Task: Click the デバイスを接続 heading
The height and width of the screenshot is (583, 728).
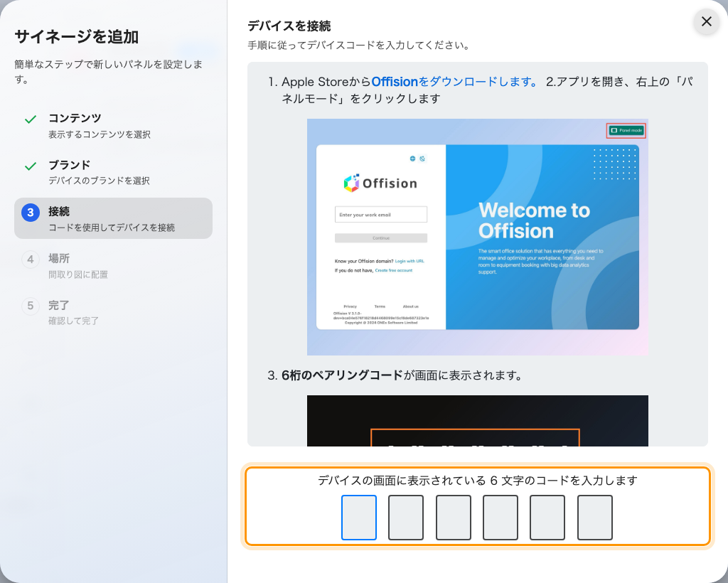Action: tap(289, 26)
